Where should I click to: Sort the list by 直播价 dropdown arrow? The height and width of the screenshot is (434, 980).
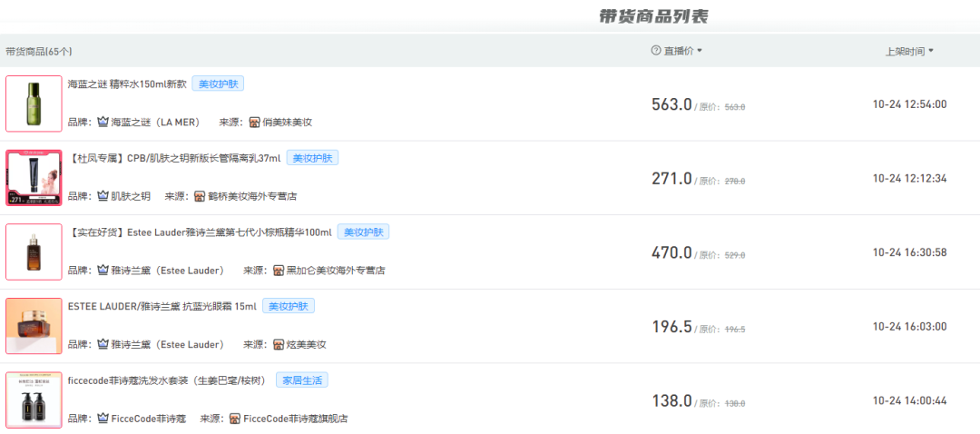click(700, 51)
